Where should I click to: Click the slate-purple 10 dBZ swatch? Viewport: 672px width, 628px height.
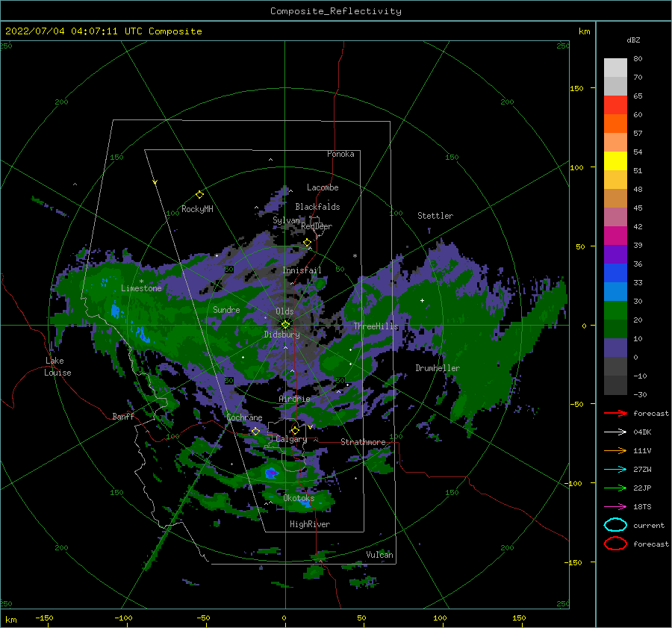[615, 348]
